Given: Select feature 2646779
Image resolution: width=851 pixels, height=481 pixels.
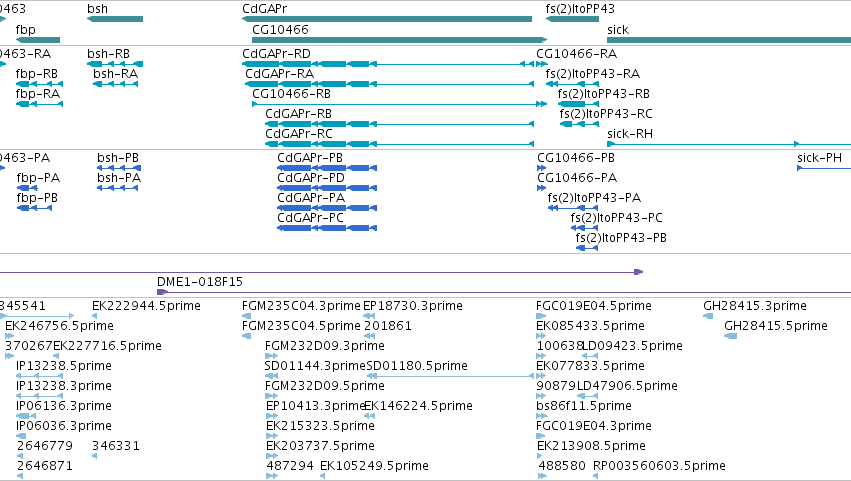Looking at the screenshot, I should 20,456.
